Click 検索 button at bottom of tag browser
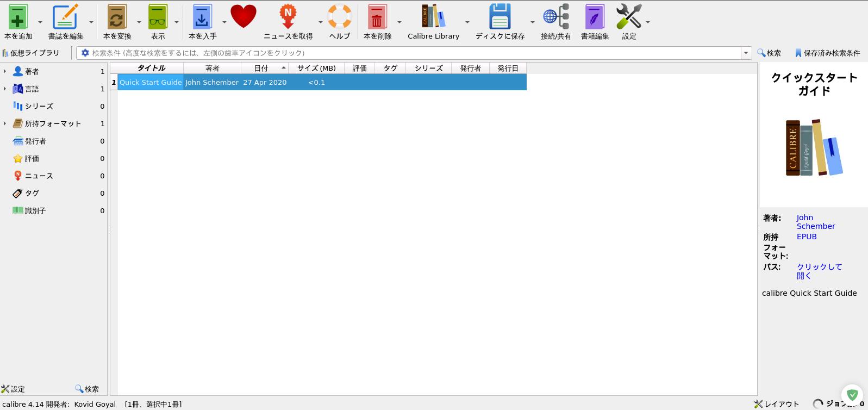Image resolution: width=868 pixels, height=410 pixels. [87, 389]
